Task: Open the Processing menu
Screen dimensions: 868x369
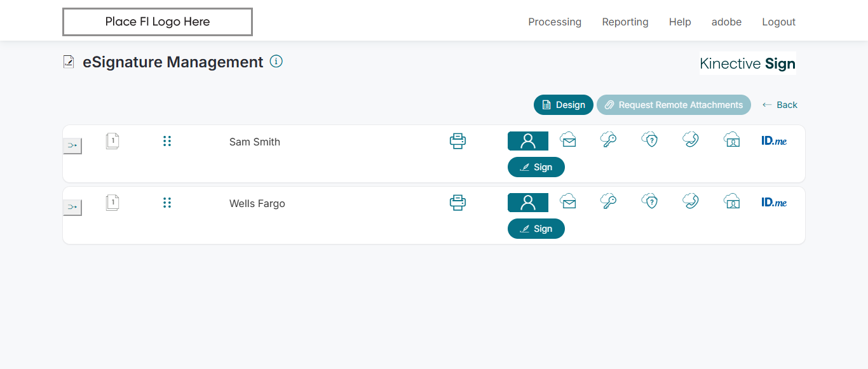Action: [x=555, y=22]
